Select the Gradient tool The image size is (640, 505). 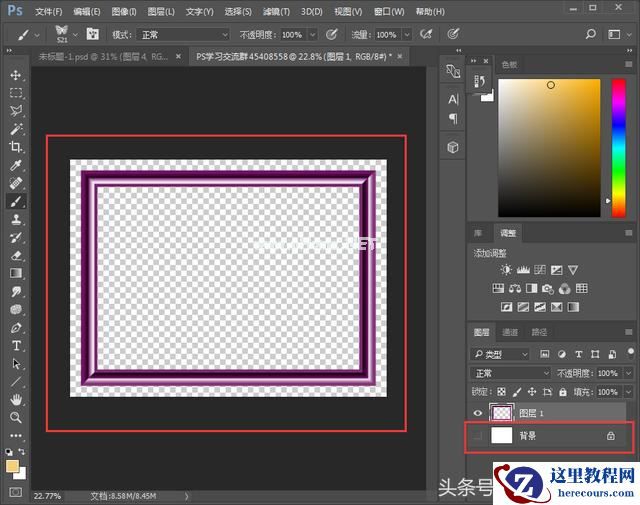pos(16,273)
